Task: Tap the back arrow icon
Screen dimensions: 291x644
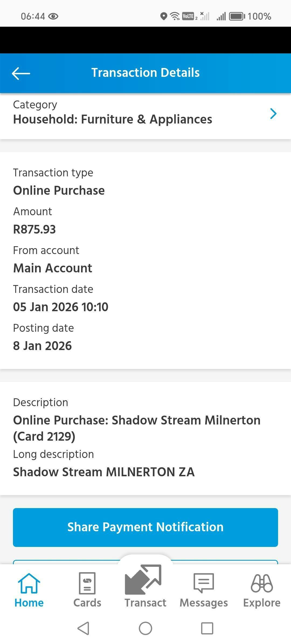Action: [x=21, y=73]
